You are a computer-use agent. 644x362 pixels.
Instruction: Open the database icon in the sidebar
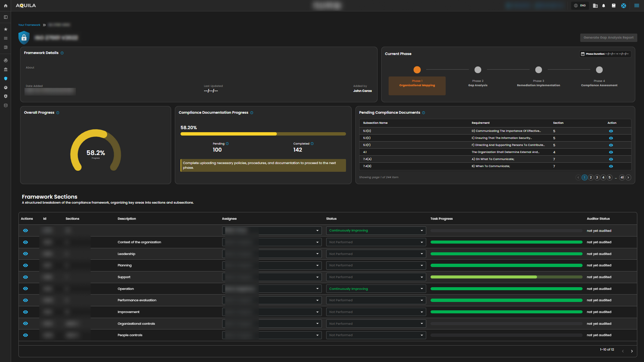(x=5, y=105)
